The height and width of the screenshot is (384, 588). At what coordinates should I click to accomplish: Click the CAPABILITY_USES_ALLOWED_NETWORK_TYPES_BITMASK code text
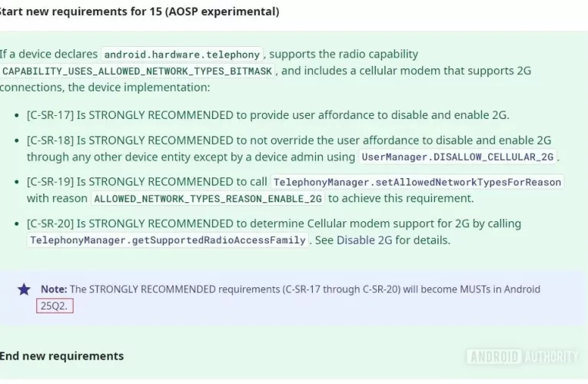click(x=138, y=71)
